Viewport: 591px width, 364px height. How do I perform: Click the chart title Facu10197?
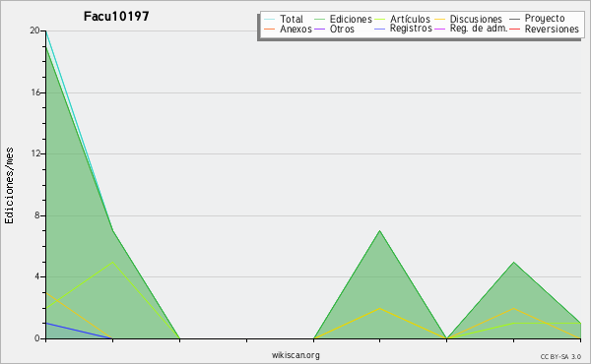point(116,17)
